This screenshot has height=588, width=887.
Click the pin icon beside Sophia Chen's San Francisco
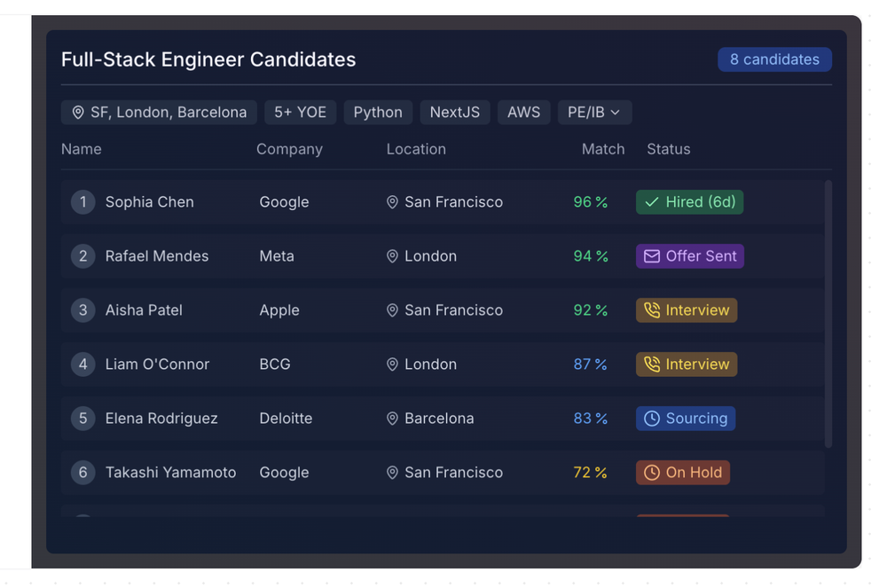point(392,202)
